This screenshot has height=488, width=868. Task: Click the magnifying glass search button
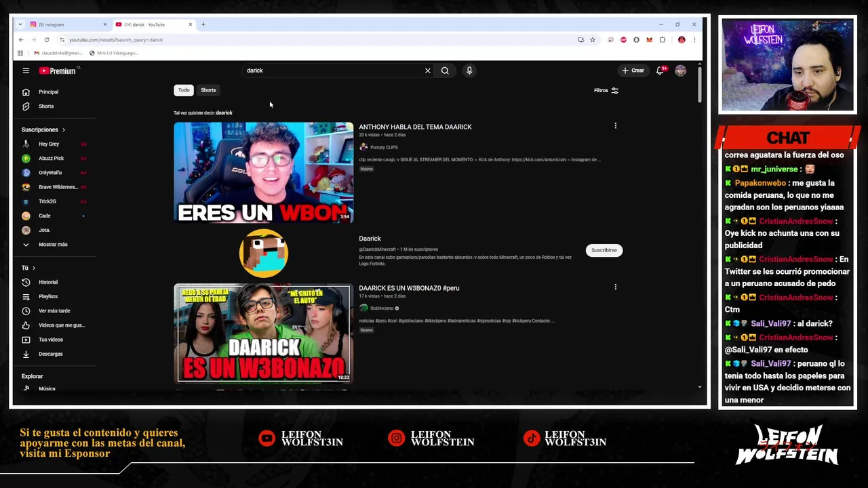445,70
